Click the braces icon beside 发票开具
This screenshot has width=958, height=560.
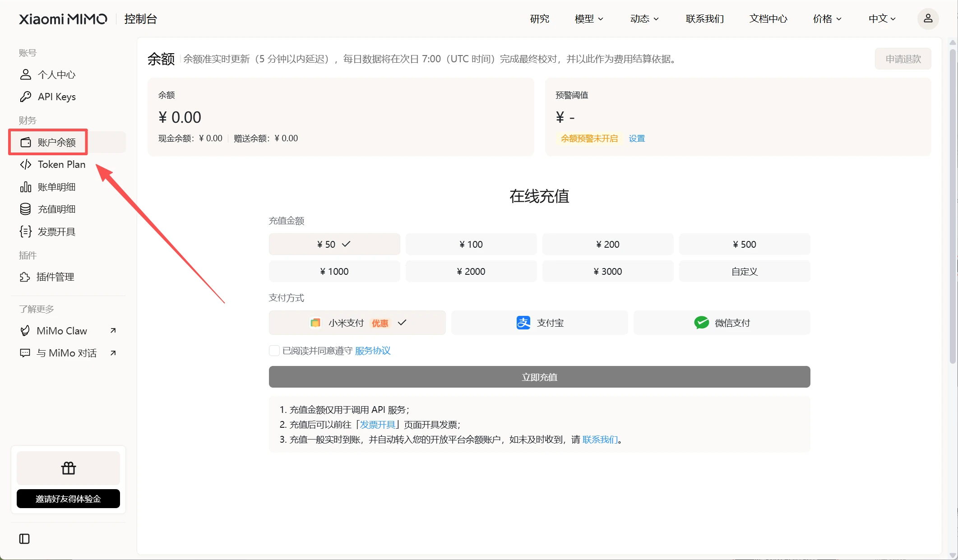[x=26, y=231]
